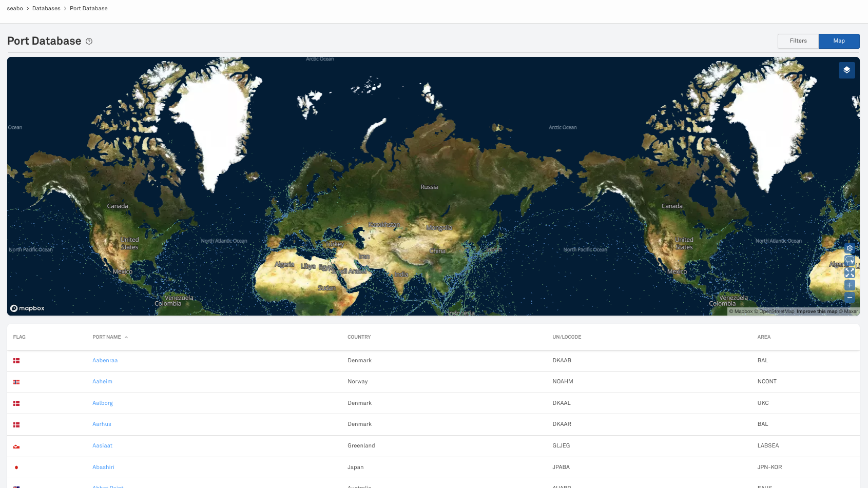This screenshot has width=868, height=488.
Task: Open the Aabenraa port link
Action: pos(105,361)
